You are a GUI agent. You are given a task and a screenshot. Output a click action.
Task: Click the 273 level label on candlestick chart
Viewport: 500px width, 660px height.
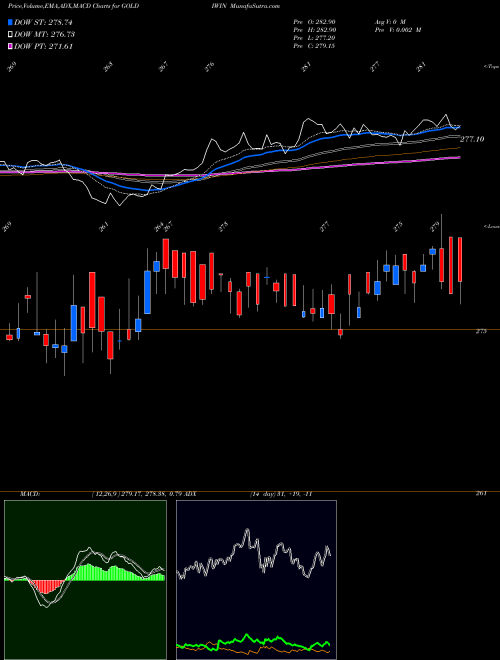[481, 331]
